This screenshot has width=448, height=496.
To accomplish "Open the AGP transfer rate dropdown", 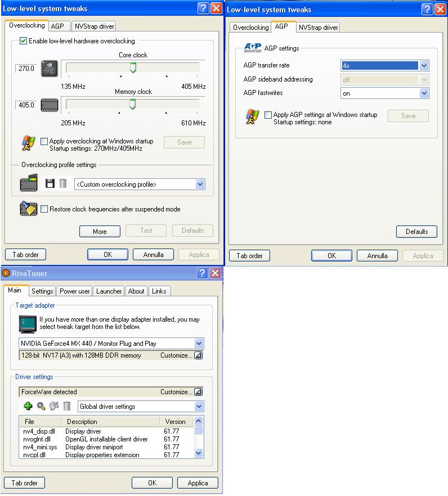I will 424,65.
